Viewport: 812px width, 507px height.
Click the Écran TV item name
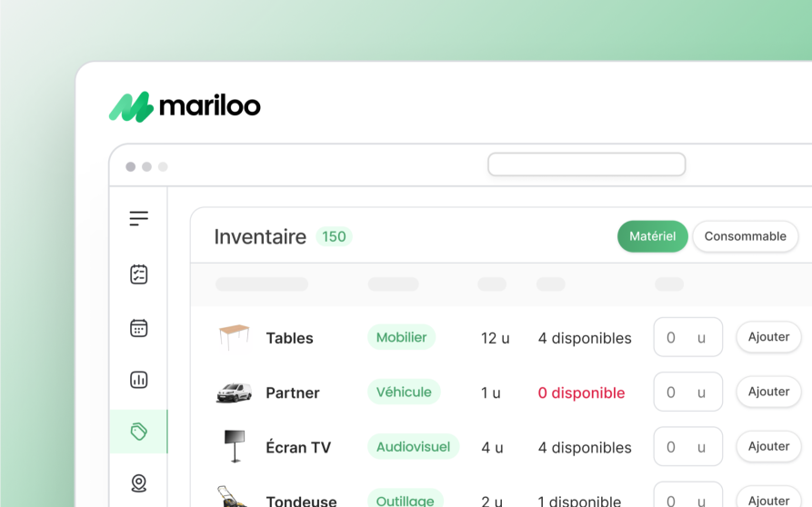tap(298, 447)
